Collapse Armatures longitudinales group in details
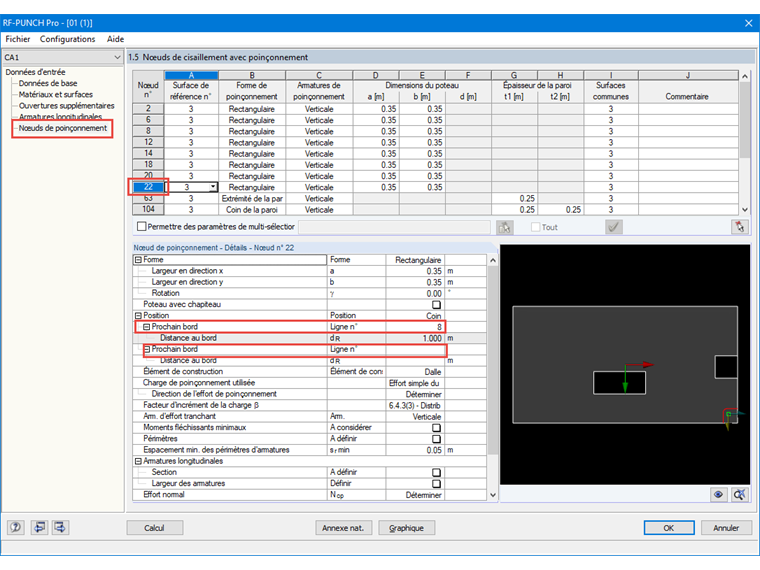760x570 pixels. [138, 461]
